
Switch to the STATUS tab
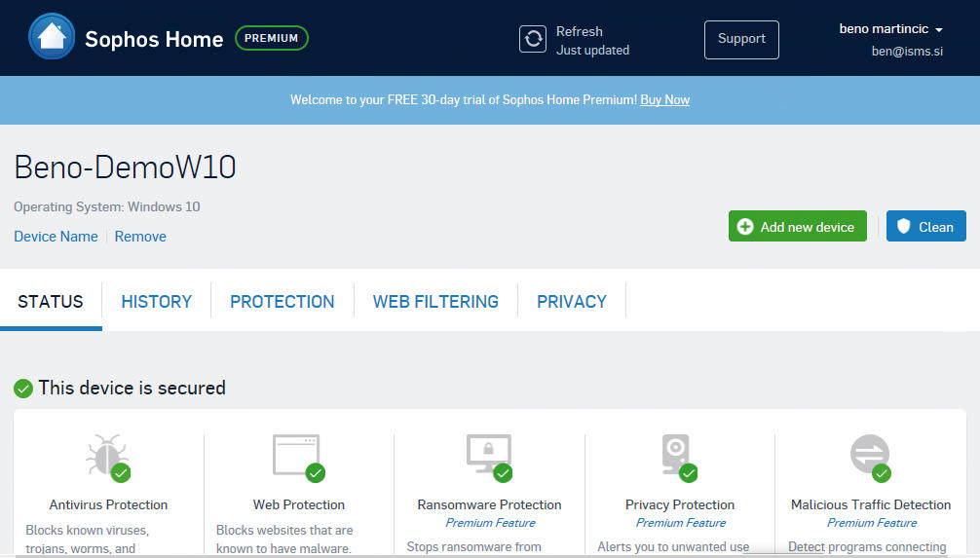coord(51,302)
